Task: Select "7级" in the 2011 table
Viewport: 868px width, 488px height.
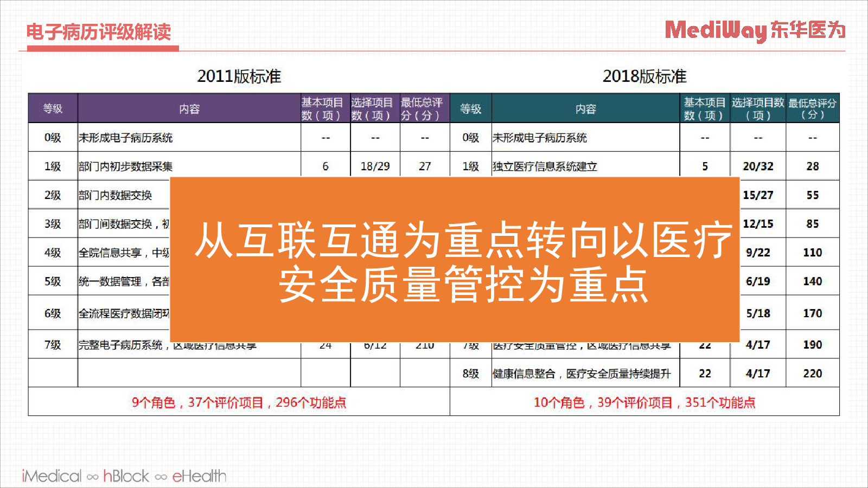Action: (x=53, y=345)
